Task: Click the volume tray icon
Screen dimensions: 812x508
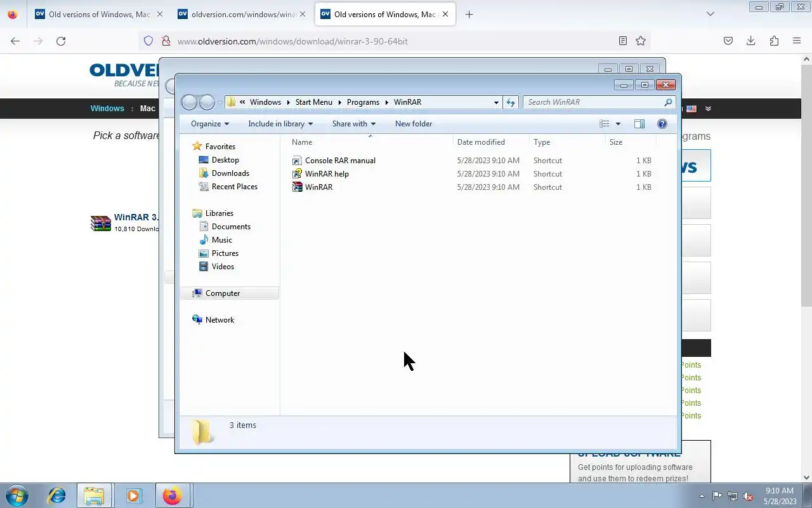Action: pos(749,496)
